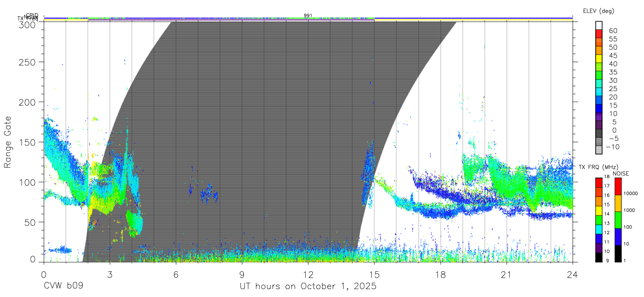Click the x-axis hour label '9'

(242, 274)
